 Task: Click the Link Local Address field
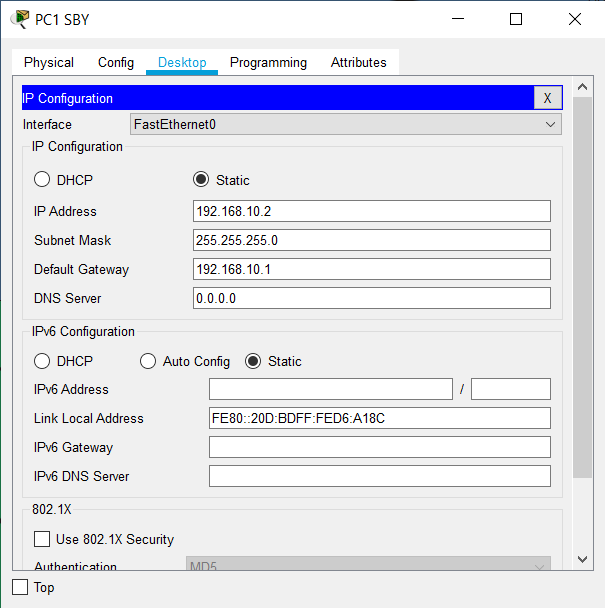point(380,418)
